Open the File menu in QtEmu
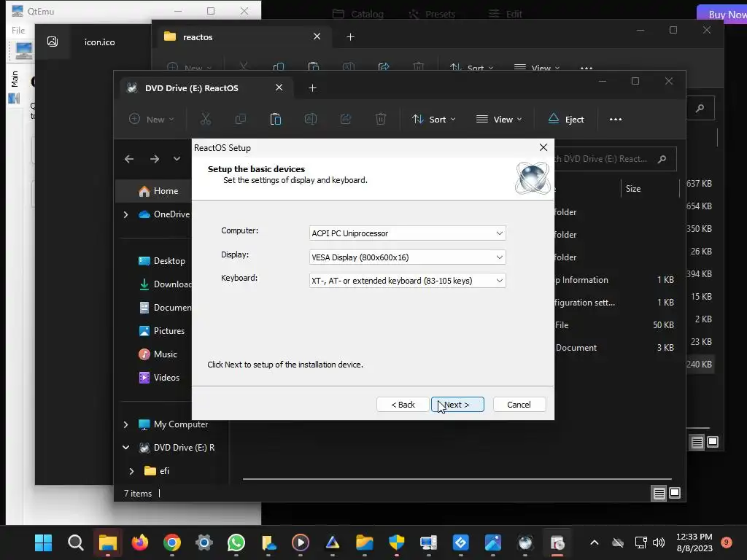This screenshot has width=747, height=560. 18,30
